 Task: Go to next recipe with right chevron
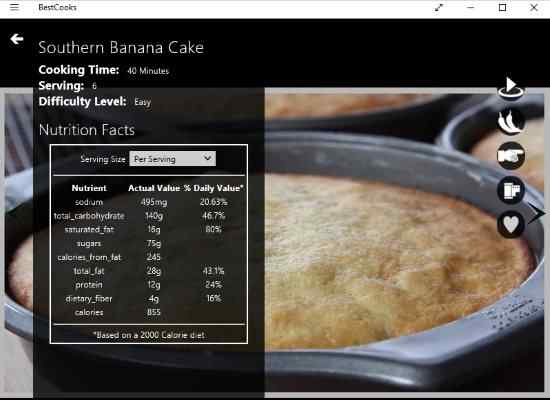click(537, 213)
